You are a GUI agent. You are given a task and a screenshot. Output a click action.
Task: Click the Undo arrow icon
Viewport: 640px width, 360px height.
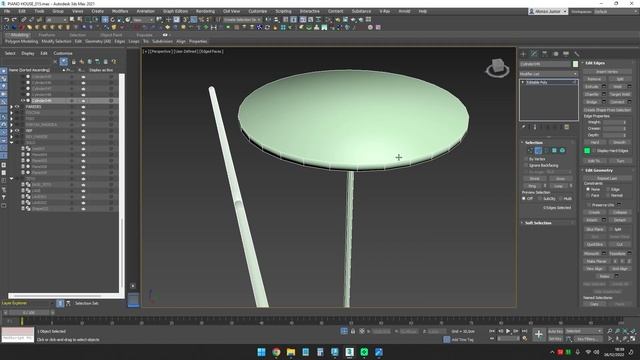pyautogui.click(x=7, y=20)
